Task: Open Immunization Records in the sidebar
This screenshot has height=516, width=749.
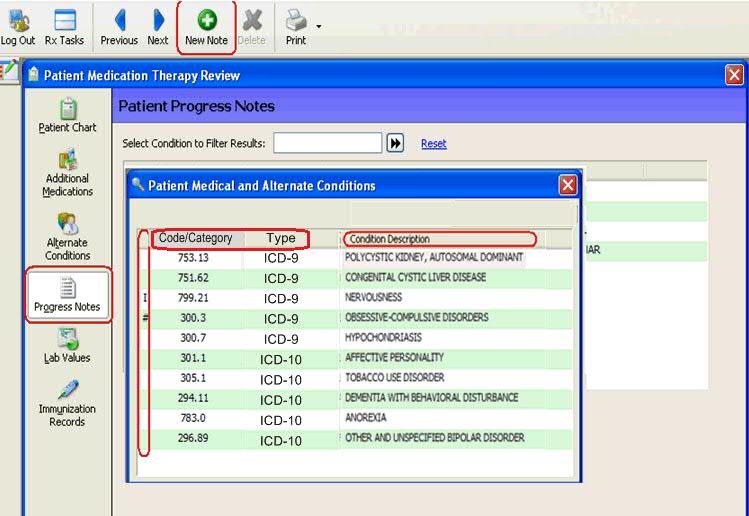Action: pyautogui.click(x=67, y=401)
